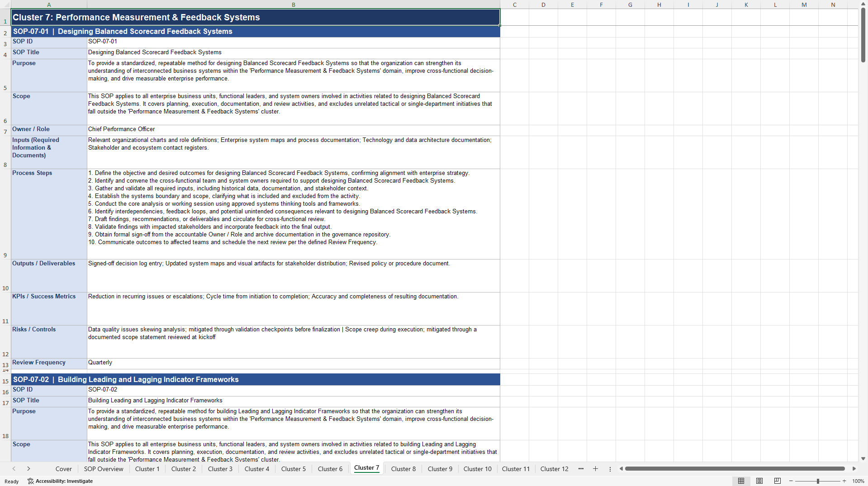Open Accessibility: Investigate checker

coord(60,481)
